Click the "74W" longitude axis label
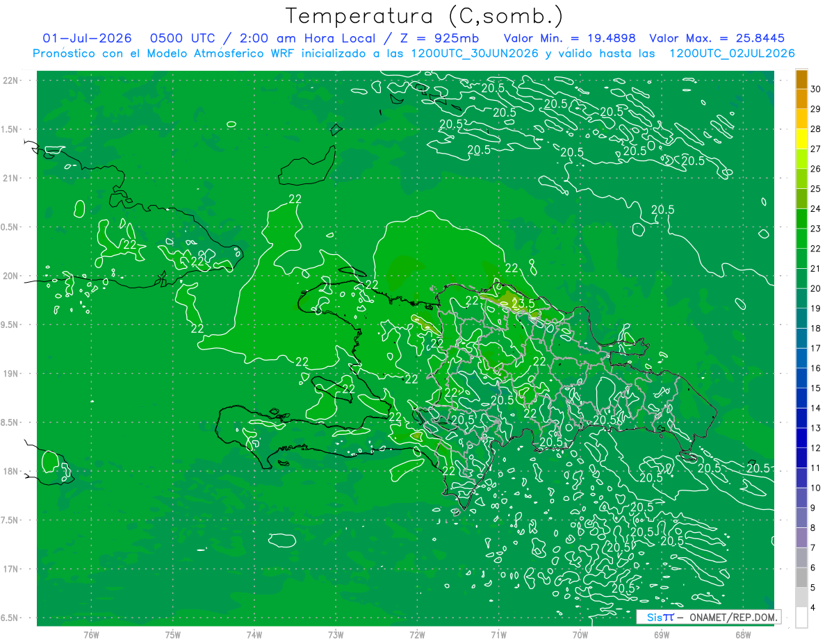Viewport: 834px width, 644px height. point(254,634)
